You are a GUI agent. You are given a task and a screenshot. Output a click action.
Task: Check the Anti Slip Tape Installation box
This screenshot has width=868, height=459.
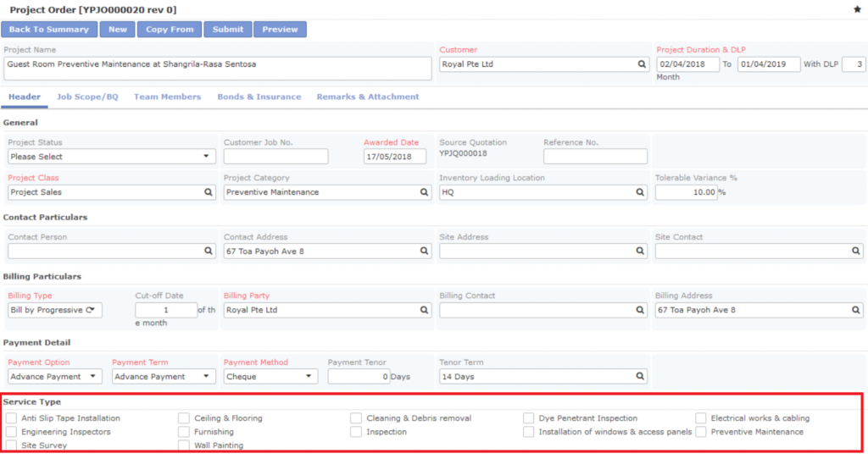pos(12,418)
